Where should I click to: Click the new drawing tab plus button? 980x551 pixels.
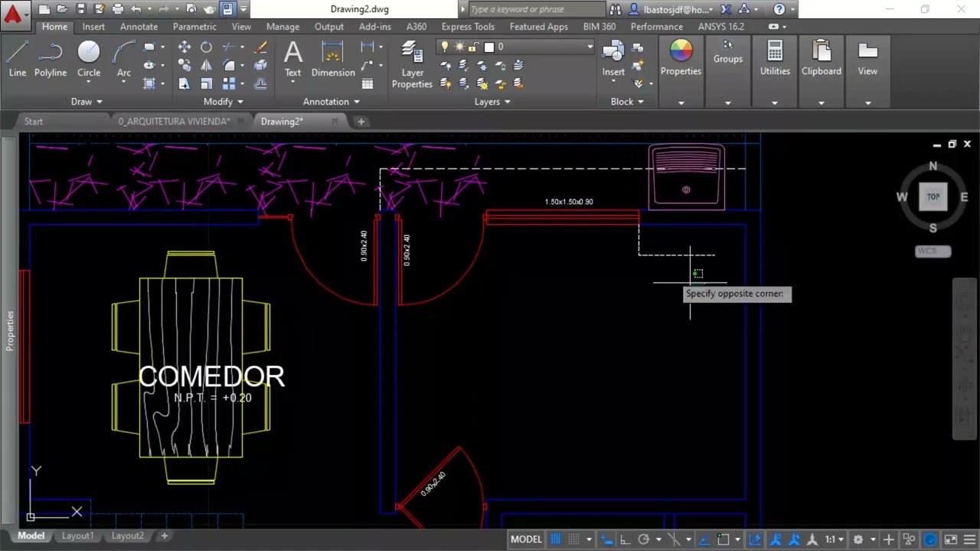(361, 122)
